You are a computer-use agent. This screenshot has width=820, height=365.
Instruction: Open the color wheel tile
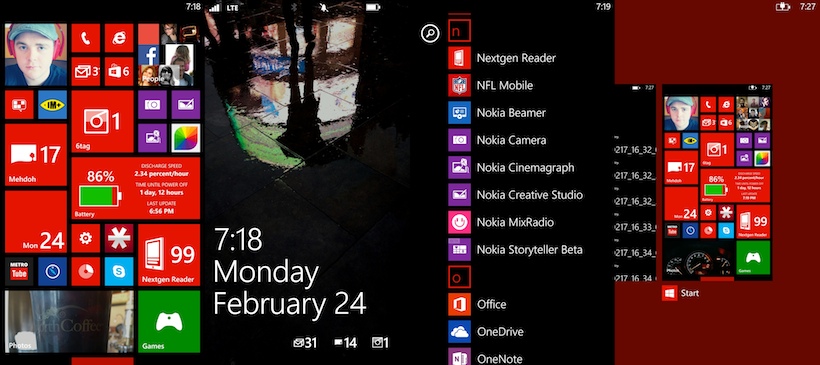click(x=186, y=138)
